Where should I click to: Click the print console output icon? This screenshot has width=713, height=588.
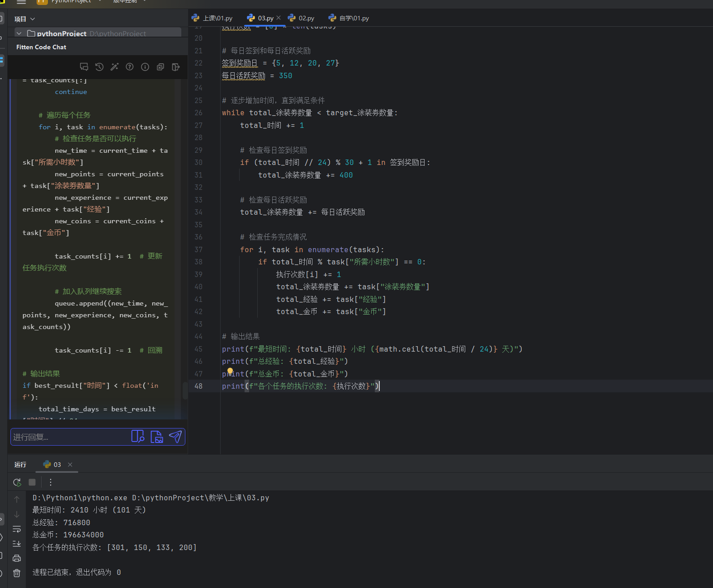pos(17,558)
